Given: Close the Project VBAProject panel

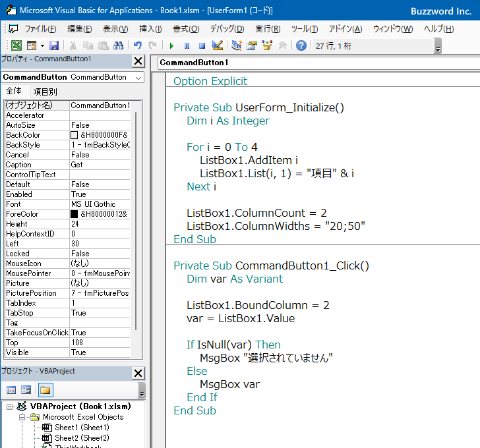Looking at the screenshot, I should 138,374.
